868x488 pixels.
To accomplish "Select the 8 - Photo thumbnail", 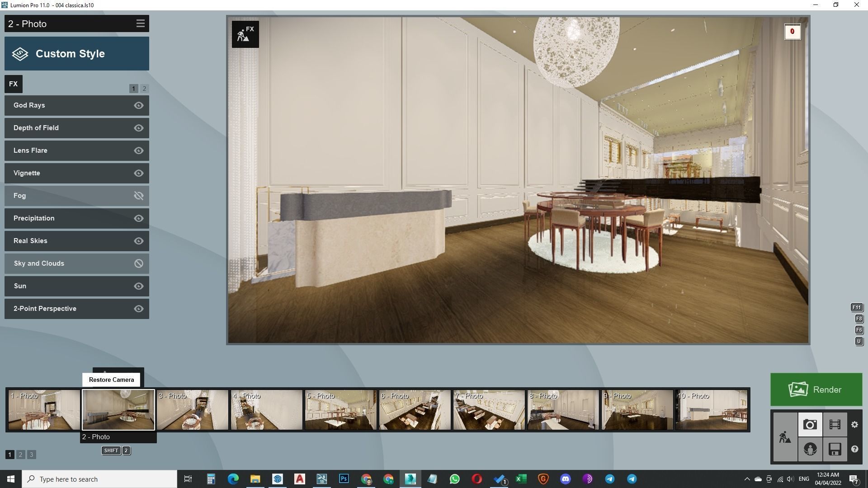I will tap(563, 410).
